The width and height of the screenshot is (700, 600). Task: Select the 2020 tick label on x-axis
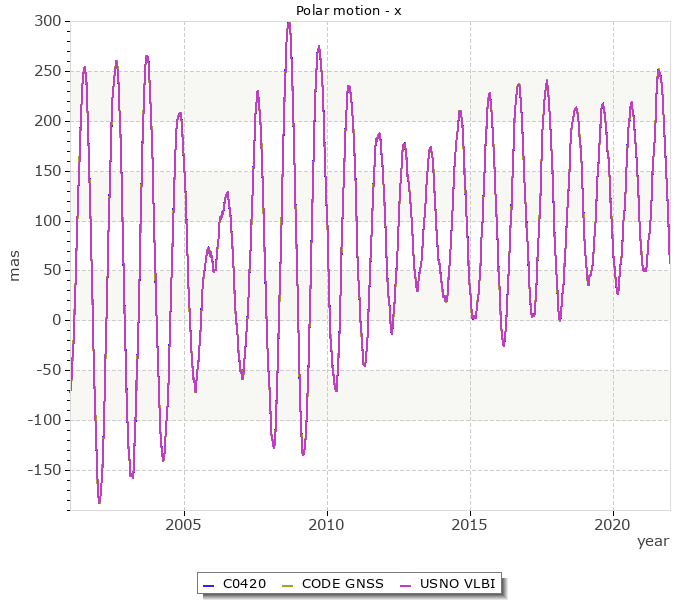(613, 523)
